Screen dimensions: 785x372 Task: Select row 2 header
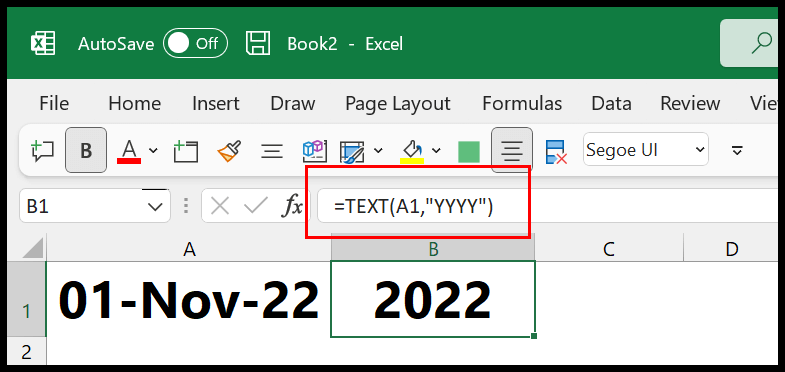point(26,351)
